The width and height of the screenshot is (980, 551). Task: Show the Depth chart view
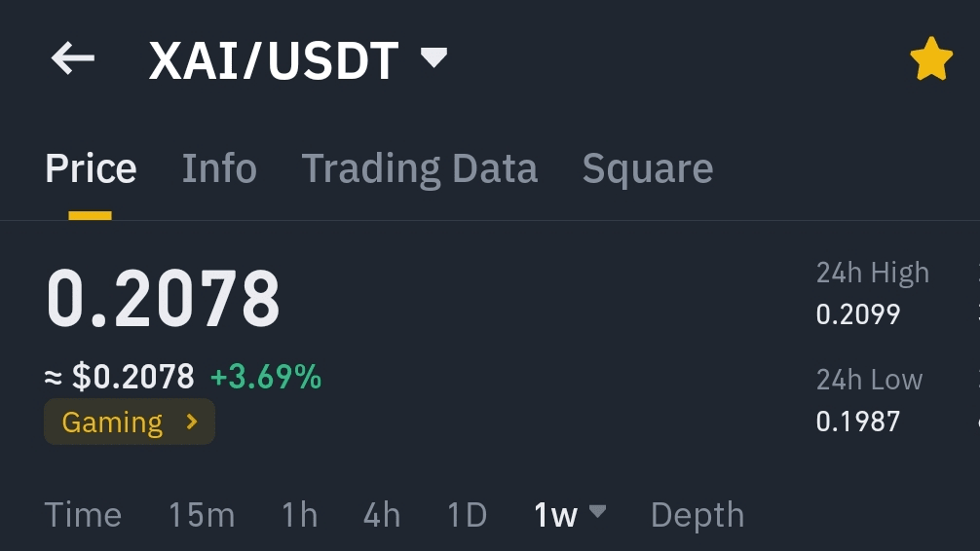[697, 514]
